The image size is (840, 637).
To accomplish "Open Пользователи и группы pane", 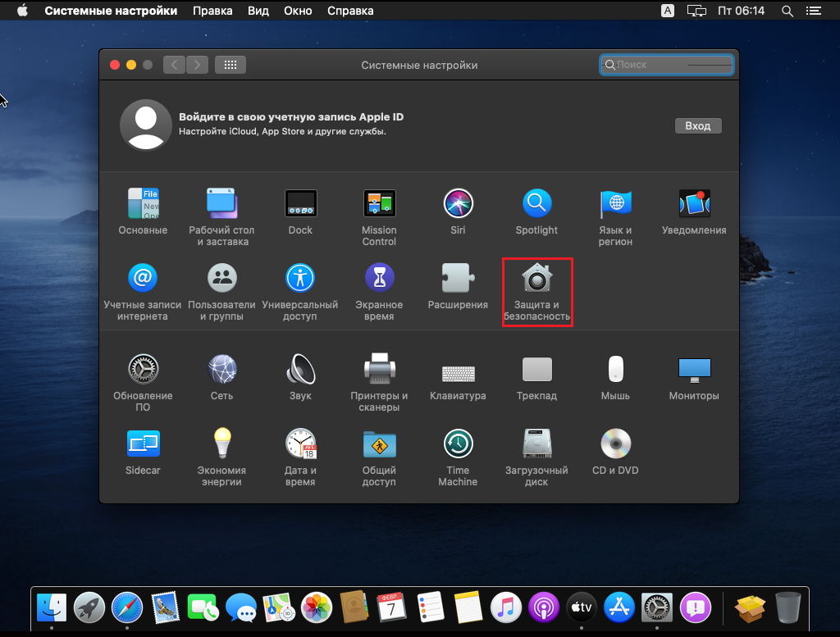I will coord(221,278).
